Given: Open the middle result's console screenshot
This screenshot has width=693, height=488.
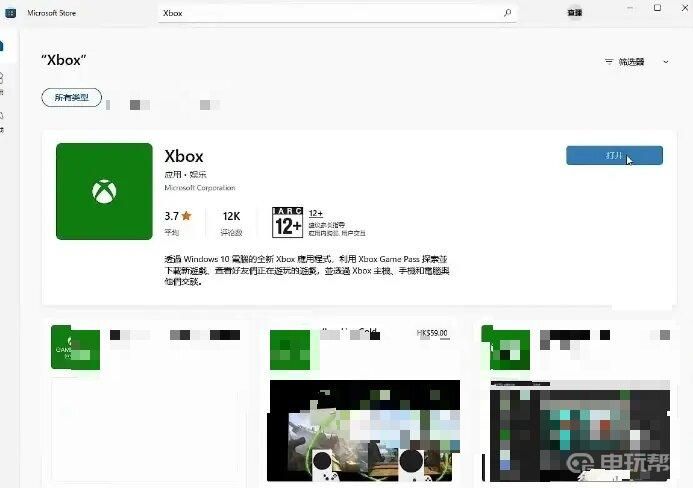Looking at the screenshot, I should [x=364, y=431].
